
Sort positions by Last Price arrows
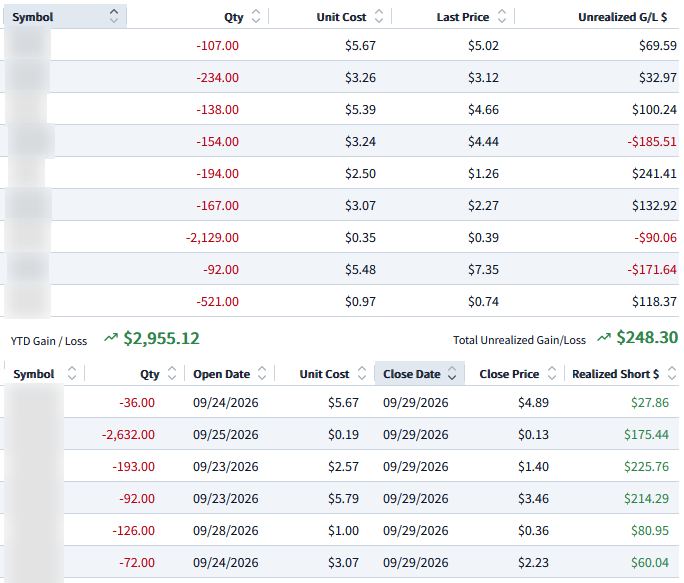(502, 17)
